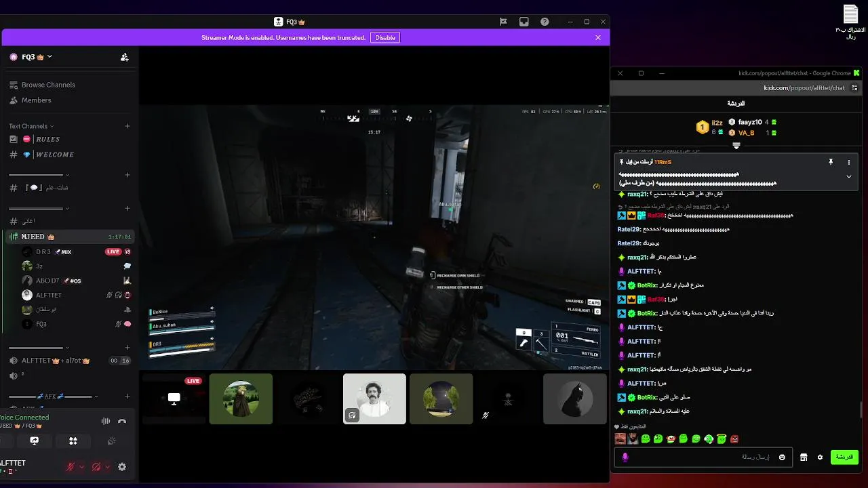Click the share your screen button
The width and height of the screenshot is (868, 488).
(35, 441)
